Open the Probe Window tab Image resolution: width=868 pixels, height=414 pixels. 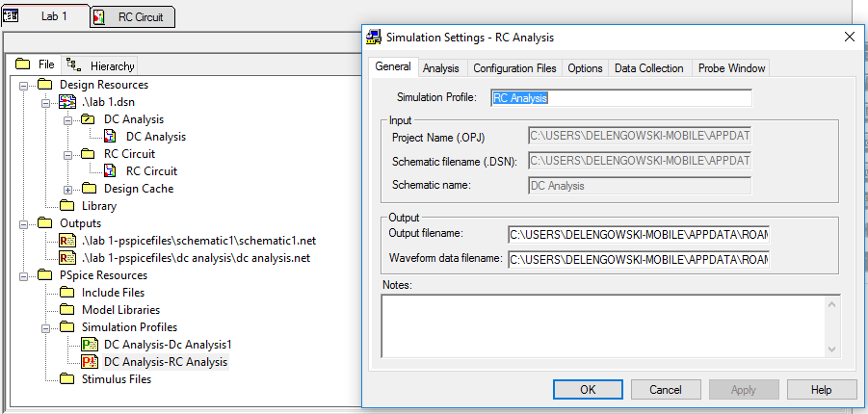731,68
